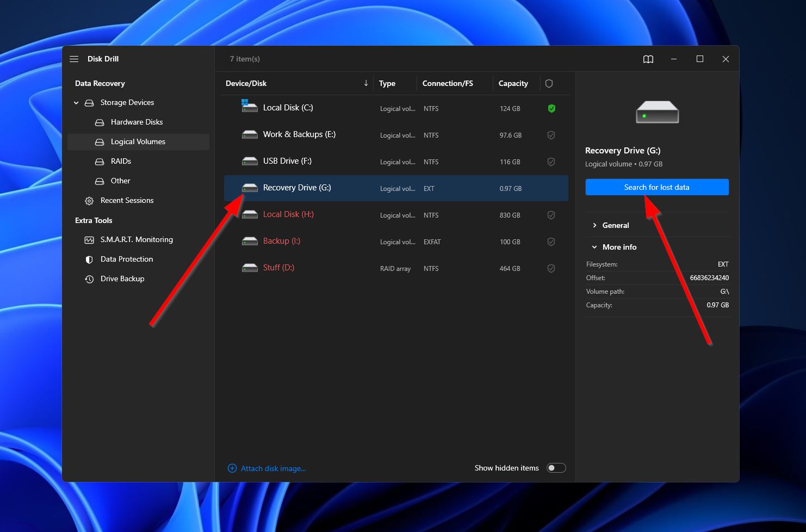
Task: Open Data Protection tool
Action: [127, 259]
